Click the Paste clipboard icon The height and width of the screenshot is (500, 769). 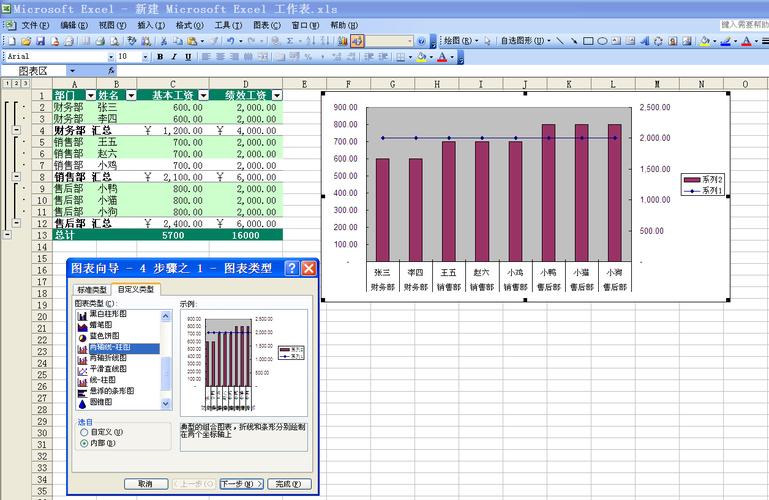pos(192,41)
